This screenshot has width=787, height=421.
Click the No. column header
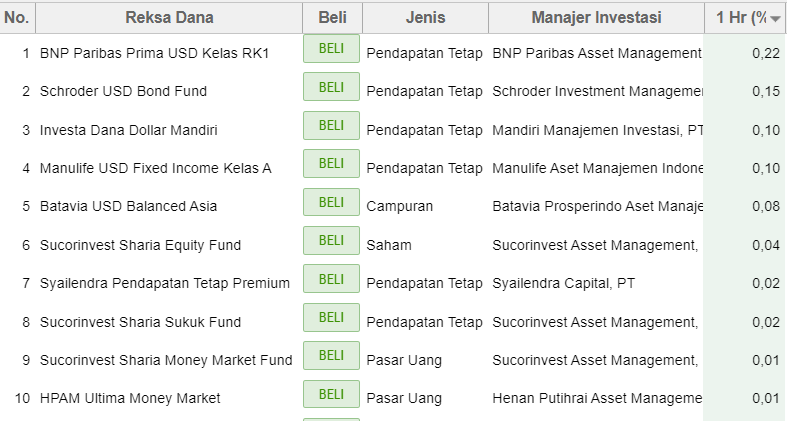click(x=17, y=18)
